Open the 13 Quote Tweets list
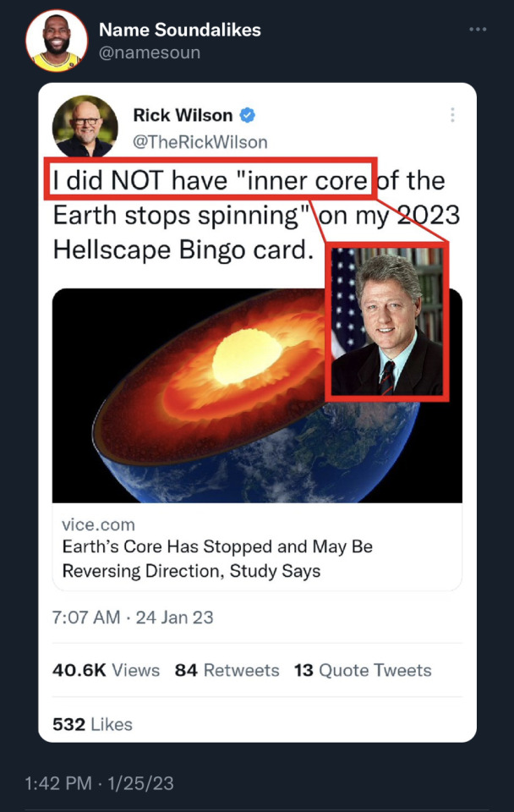This screenshot has height=812, width=514. pyautogui.click(x=363, y=671)
